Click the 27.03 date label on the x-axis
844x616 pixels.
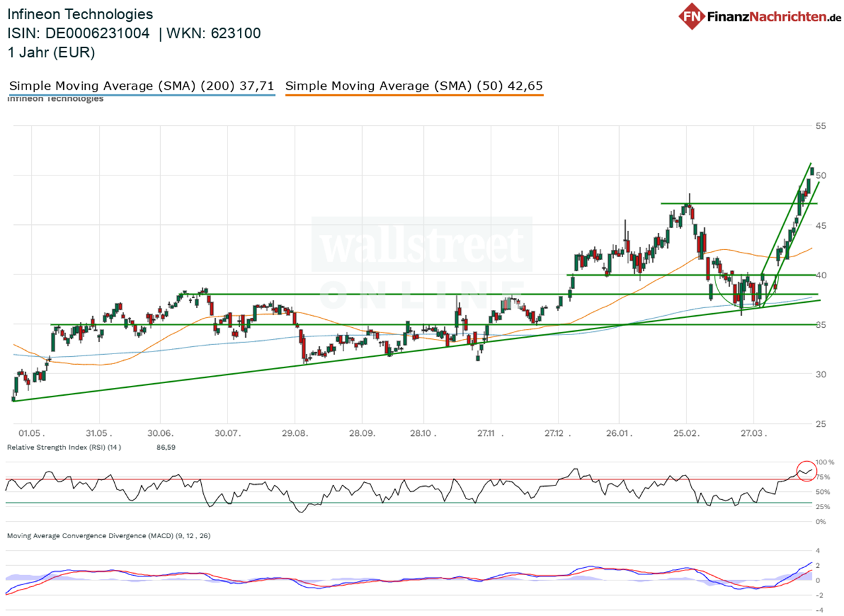754,433
